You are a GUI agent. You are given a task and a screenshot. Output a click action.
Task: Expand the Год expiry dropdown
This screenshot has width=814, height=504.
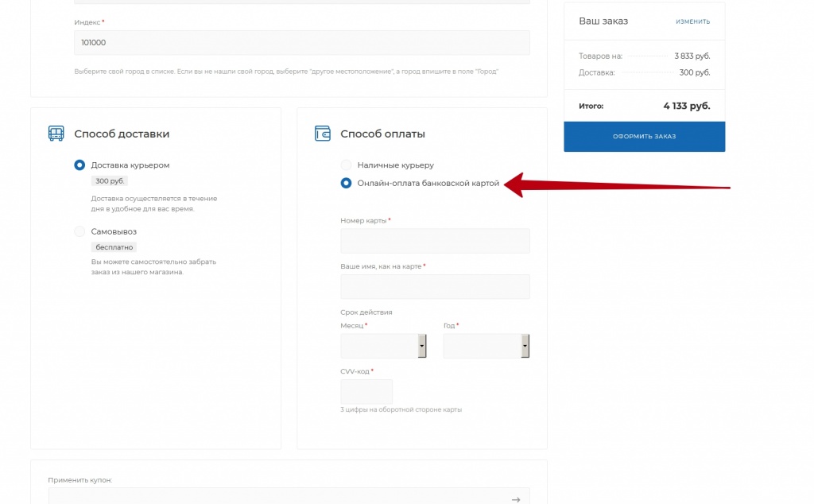pyautogui.click(x=486, y=346)
